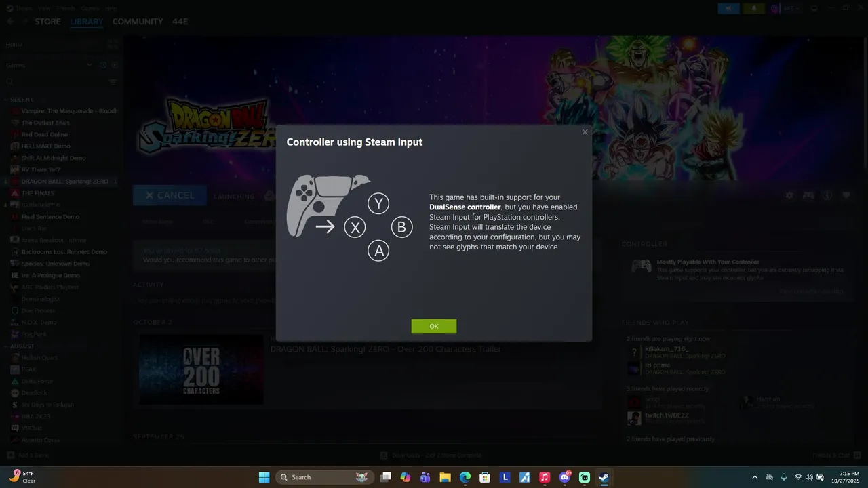This screenshot has width=868, height=488.
Task: Click game info icon
Action: (x=827, y=195)
